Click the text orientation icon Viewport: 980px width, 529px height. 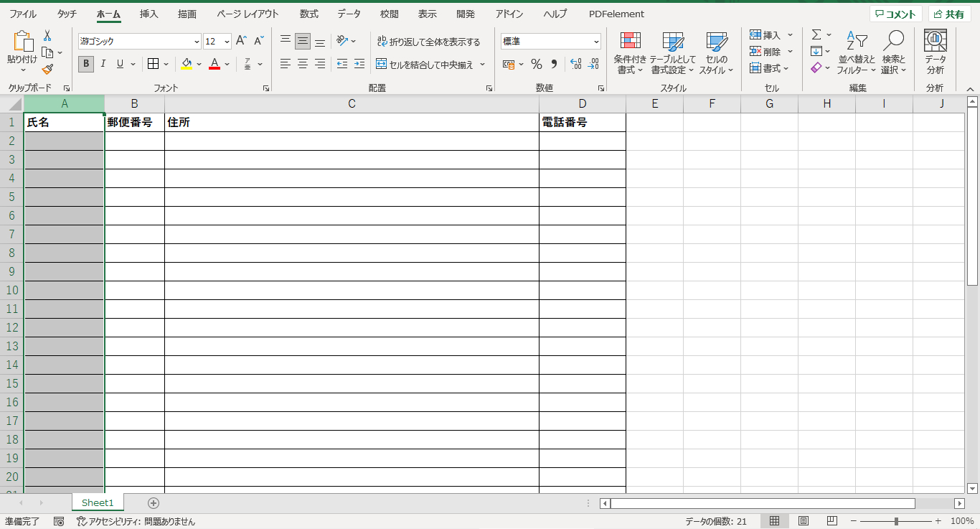(x=343, y=41)
